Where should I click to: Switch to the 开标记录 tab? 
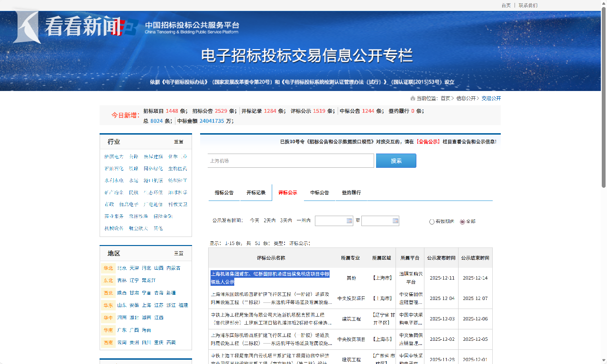pos(256,193)
